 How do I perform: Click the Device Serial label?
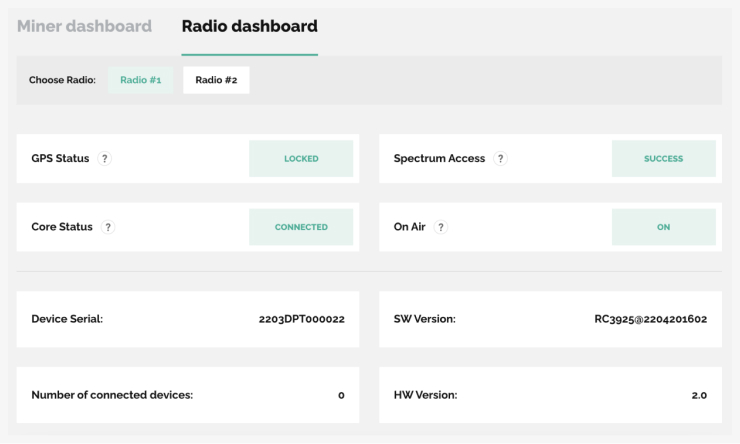tap(67, 319)
